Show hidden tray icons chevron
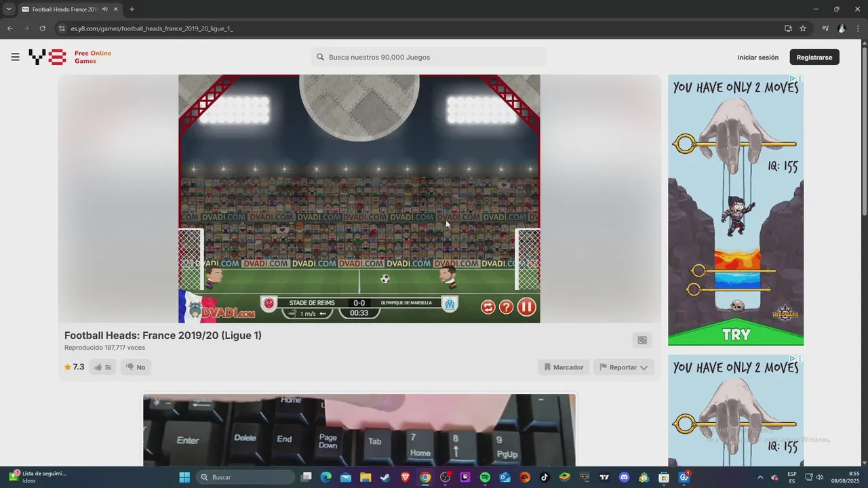 click(x=759, y=477)
